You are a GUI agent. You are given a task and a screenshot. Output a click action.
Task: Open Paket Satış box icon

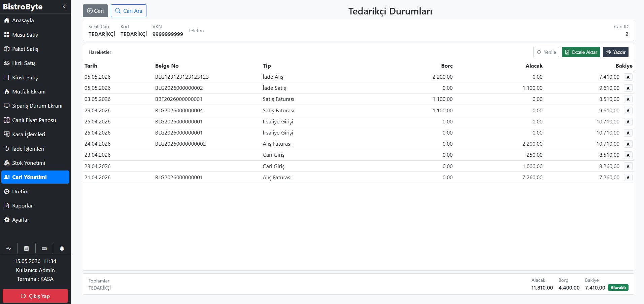pos(7,49)
